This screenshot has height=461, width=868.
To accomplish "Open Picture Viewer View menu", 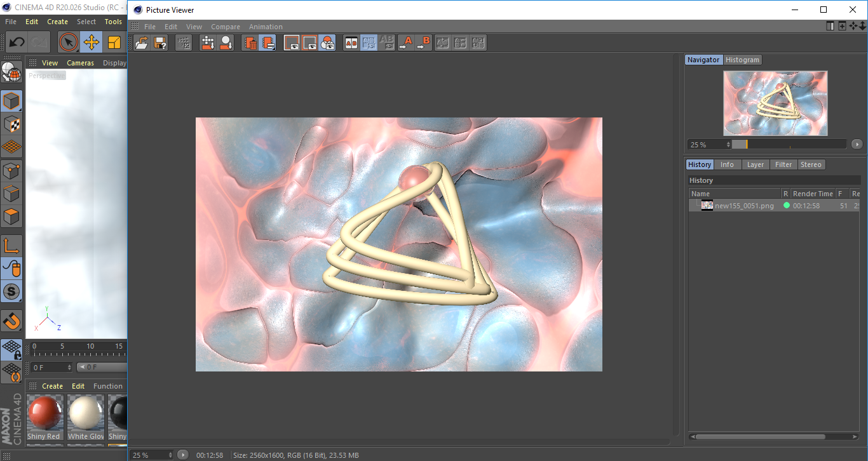I will 194,27.
